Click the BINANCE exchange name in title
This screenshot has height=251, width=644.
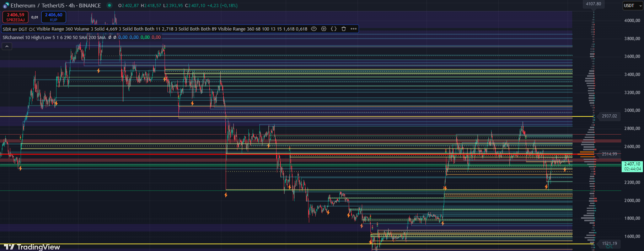click(x=90, y=5)
